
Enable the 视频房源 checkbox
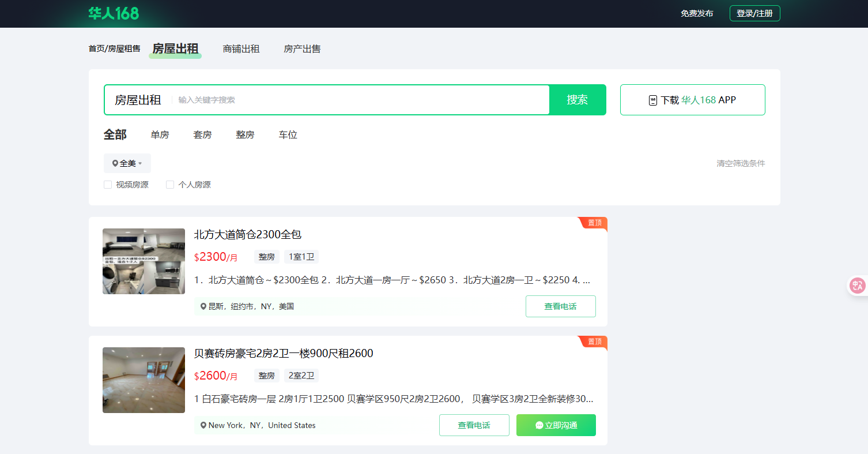pyautogui.click(x=108, y=185)
